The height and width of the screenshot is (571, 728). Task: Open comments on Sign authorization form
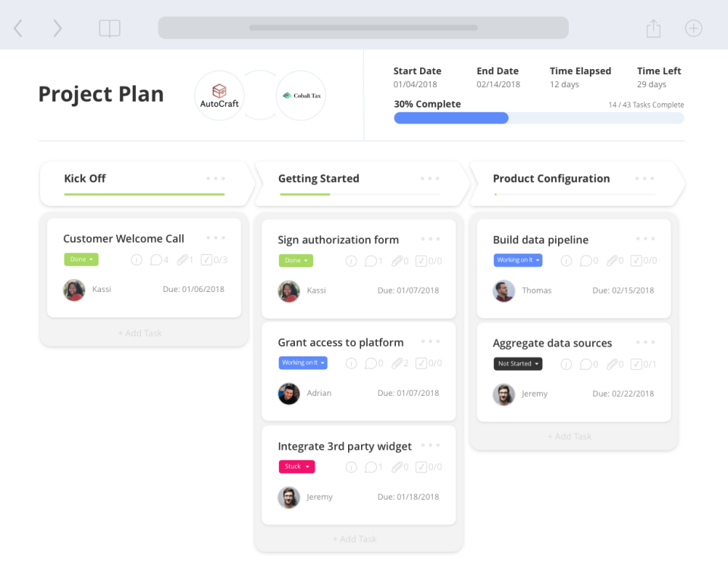374,262
